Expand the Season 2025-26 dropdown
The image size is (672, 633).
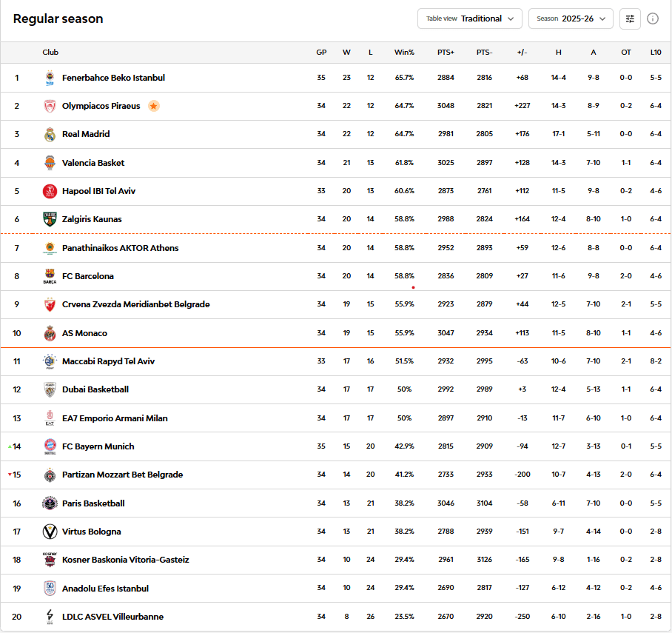click(x=571, y=19)
